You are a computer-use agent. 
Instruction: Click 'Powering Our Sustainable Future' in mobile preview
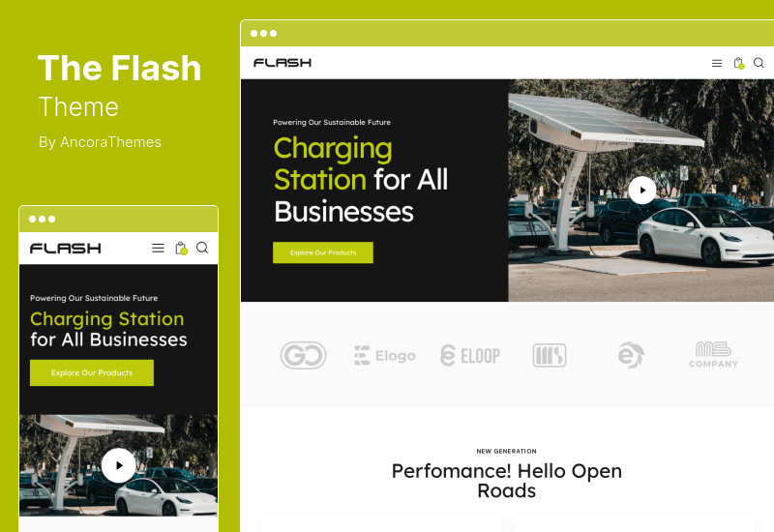tap(94, 298)
